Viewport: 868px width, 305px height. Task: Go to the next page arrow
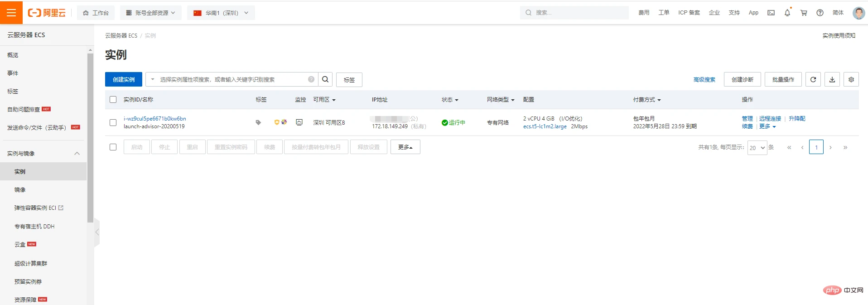click(x=830, y=147)
